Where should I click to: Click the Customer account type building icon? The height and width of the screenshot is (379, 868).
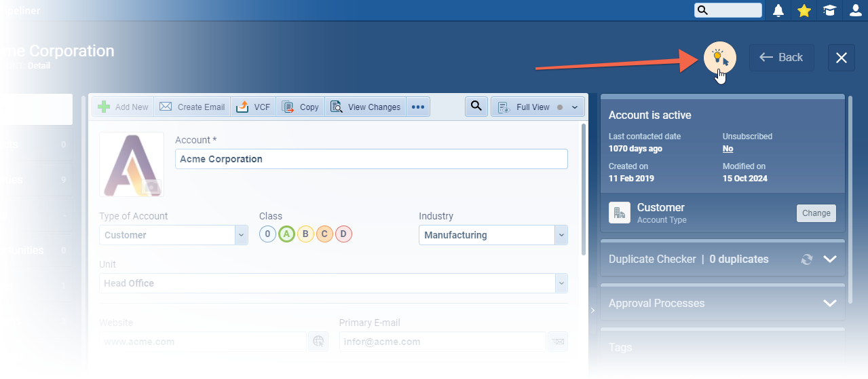[619, 213]
